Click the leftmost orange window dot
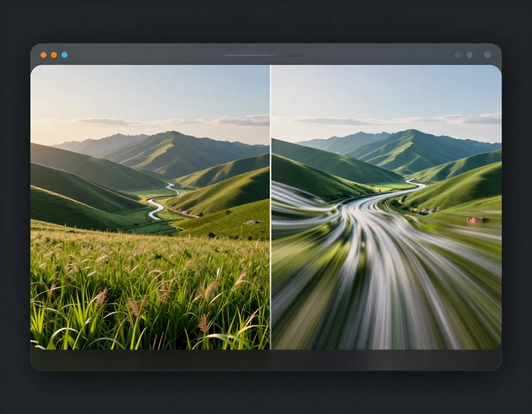532x414 pixels. [x=43, y=55]
